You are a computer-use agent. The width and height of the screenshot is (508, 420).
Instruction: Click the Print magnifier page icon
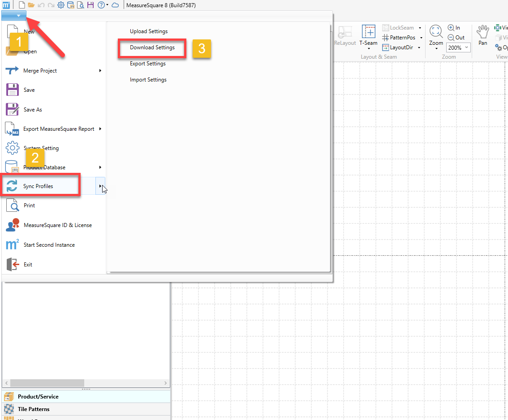pyautogui.click(x=12, y=206)
